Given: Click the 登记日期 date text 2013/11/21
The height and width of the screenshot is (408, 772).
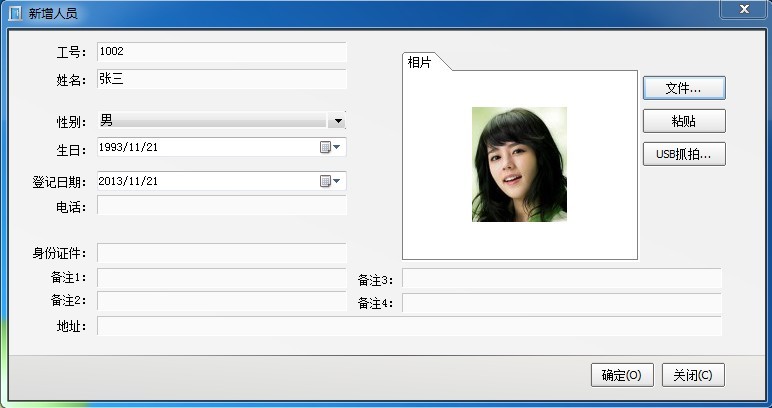Looking at the screenshot, I should (x=128, y=181).
